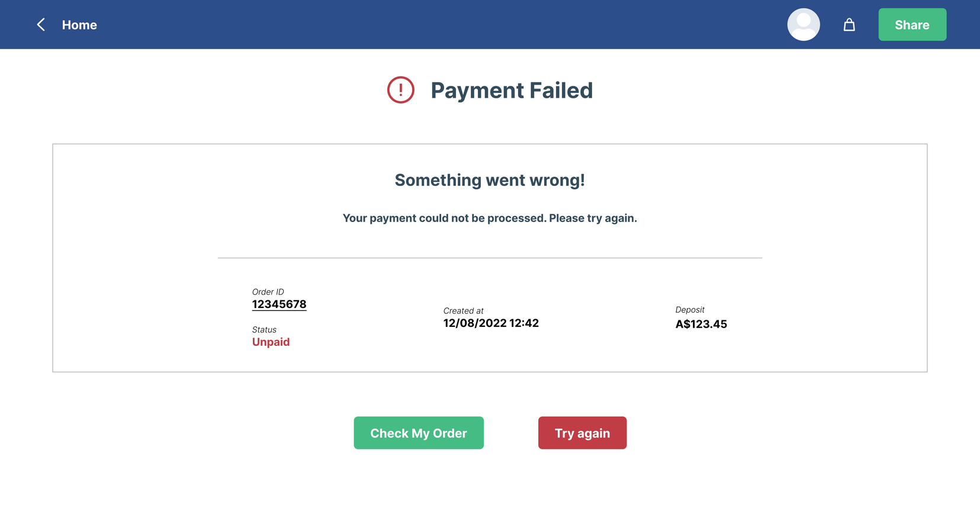
Task: Retry the failed payment
Action: (582, 433)
